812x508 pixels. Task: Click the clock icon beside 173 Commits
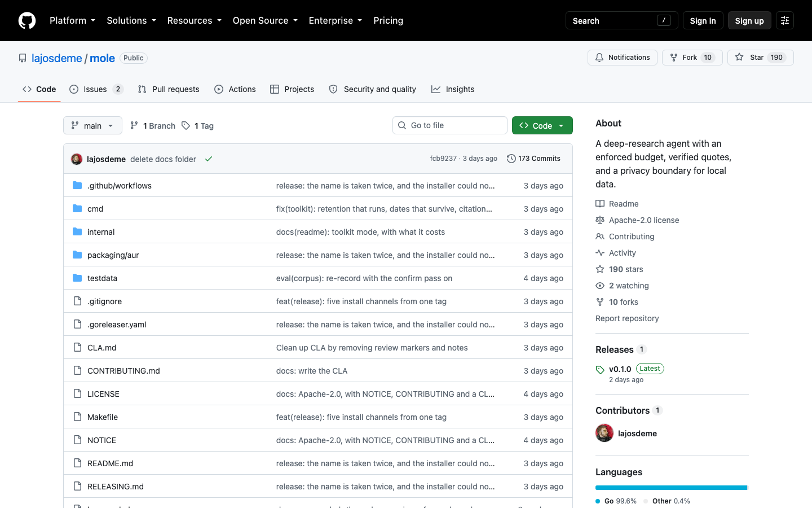coord(511,159)
